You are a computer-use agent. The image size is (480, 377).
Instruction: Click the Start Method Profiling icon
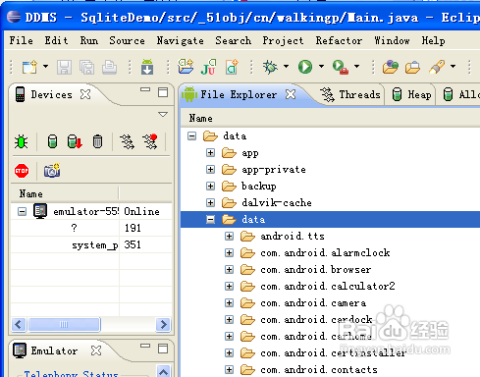click(x=150, y=141)
